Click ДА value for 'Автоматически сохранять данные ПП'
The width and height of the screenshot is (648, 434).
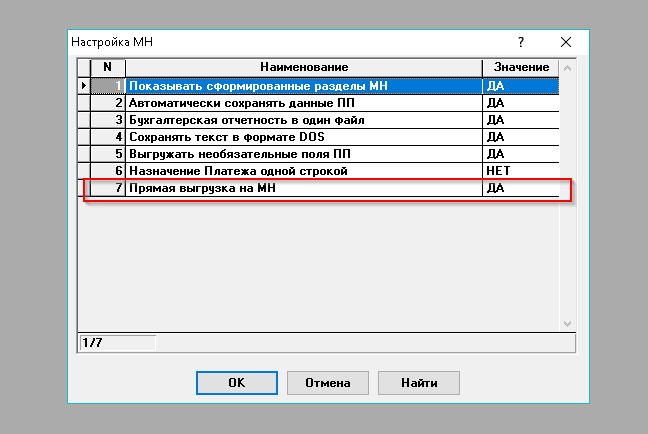coord(521,103)
